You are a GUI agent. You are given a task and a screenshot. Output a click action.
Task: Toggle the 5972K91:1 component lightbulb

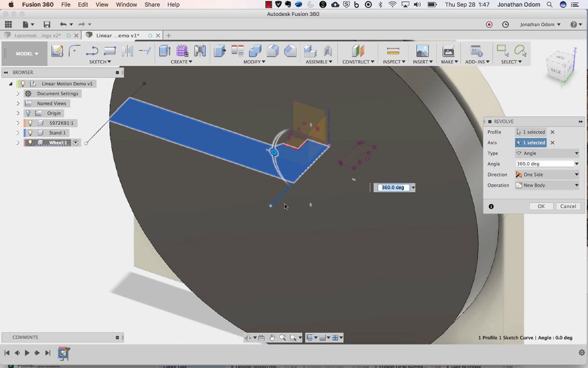click(30, 123)
